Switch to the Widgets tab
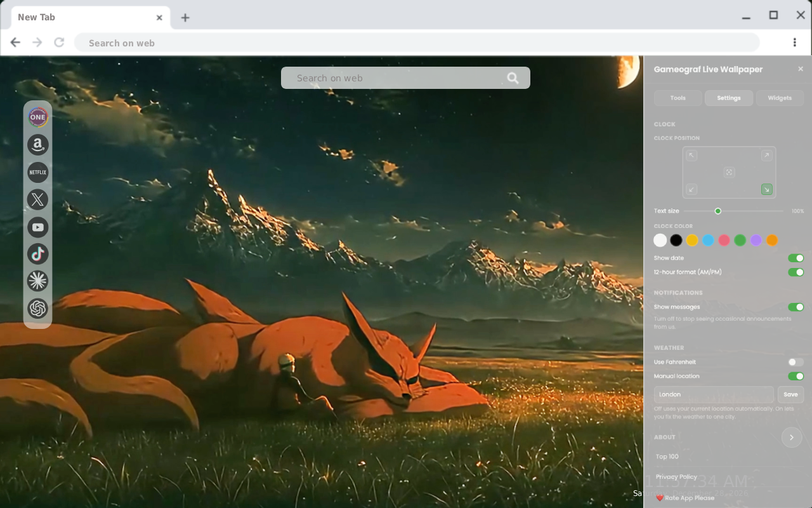 point(780,98)
